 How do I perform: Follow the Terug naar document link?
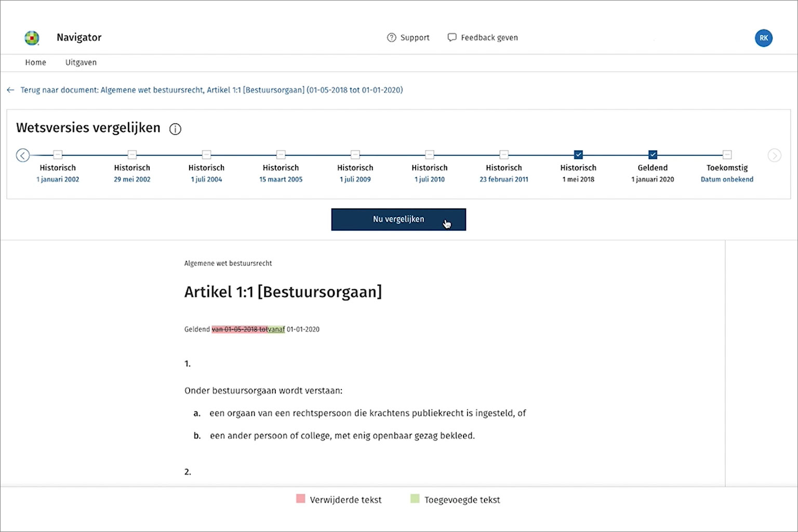coord(211,90)
